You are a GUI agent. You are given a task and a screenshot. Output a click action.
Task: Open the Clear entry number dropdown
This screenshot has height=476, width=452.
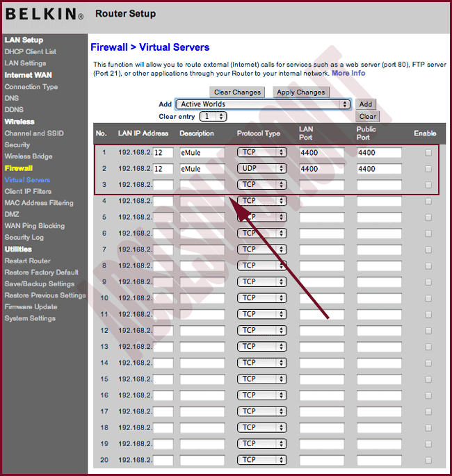pos(213,117)
